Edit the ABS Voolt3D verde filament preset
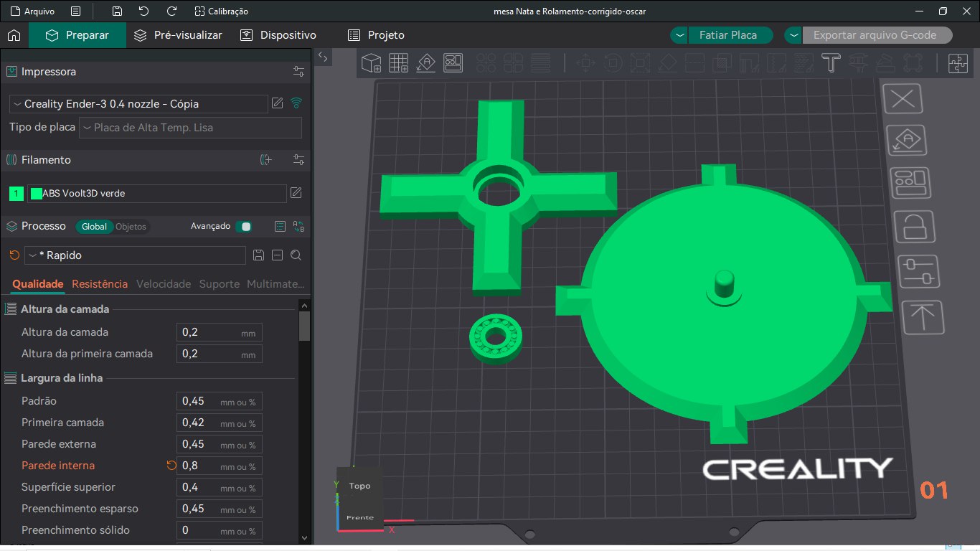Screen dimensions: 980x551 [296, 193]
